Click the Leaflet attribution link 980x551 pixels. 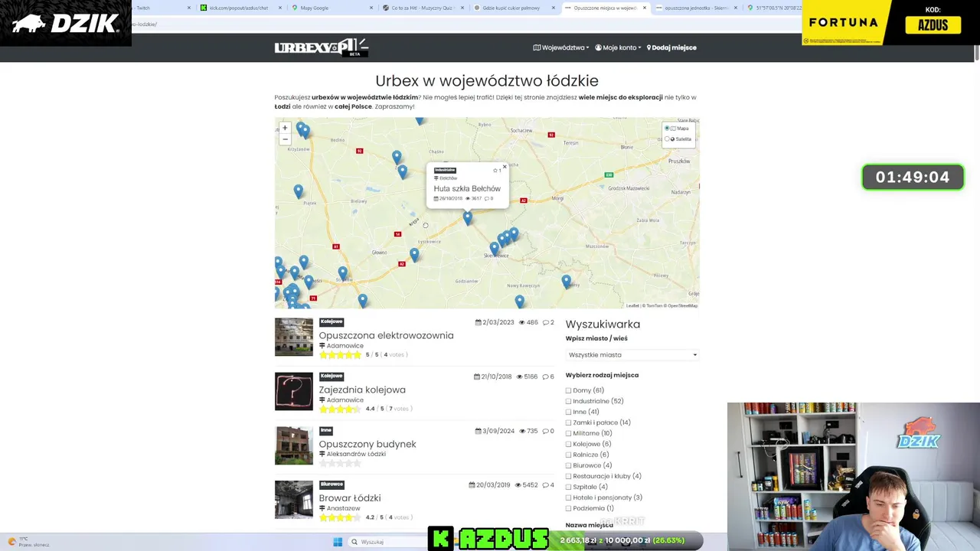point(632,305)
